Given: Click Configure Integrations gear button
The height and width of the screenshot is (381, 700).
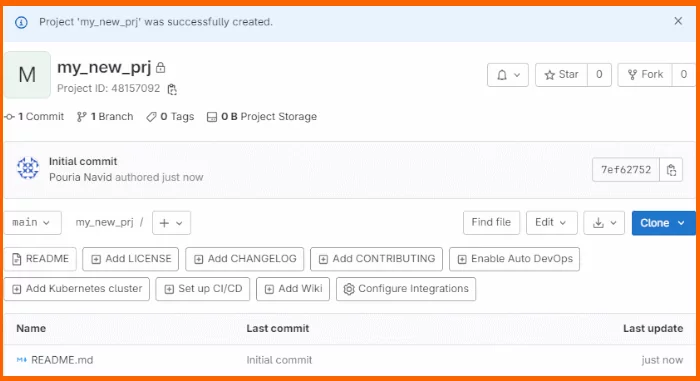Looking at the screenshot, I should click(x=406, y=289).
